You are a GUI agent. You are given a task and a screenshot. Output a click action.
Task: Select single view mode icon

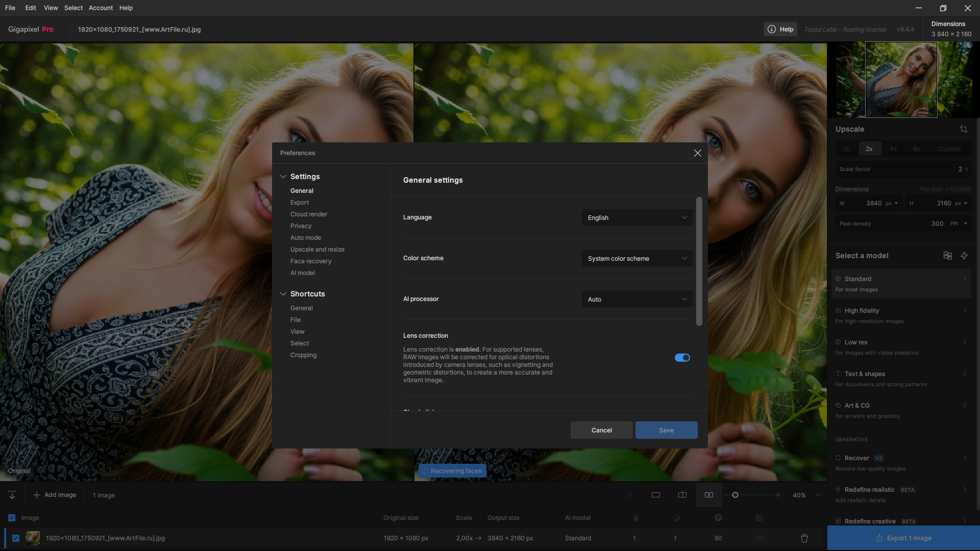pos(656,495)
